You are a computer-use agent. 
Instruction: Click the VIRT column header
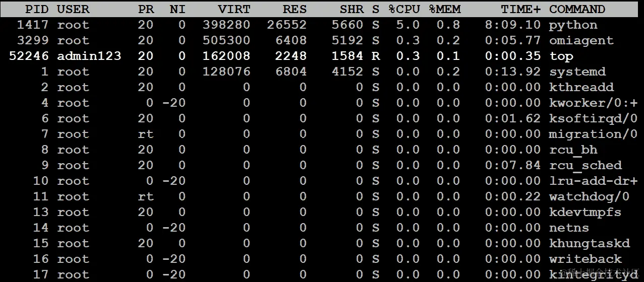pyautogui.click(x=234, y=9)
